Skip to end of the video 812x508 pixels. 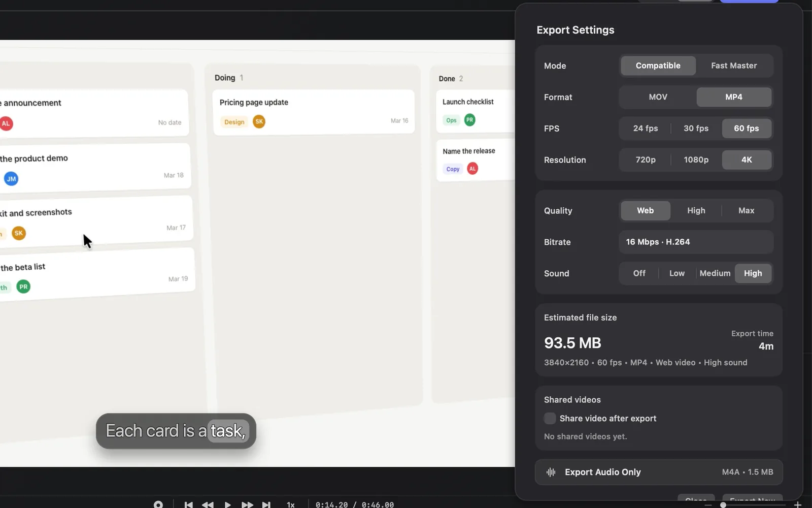(266, 504)
